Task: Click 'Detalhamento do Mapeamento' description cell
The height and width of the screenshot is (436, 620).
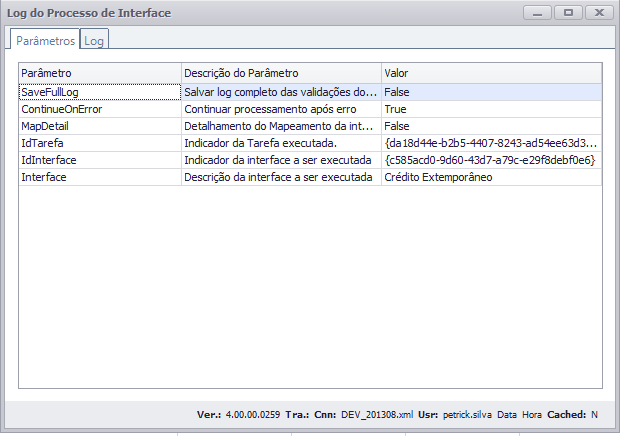Action: (x=281, y=126)
